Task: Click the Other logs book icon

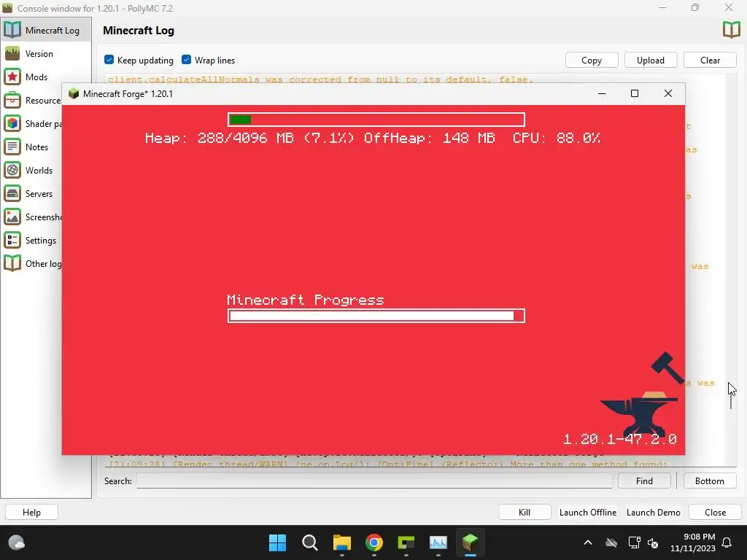Action: tap(12, 263)
